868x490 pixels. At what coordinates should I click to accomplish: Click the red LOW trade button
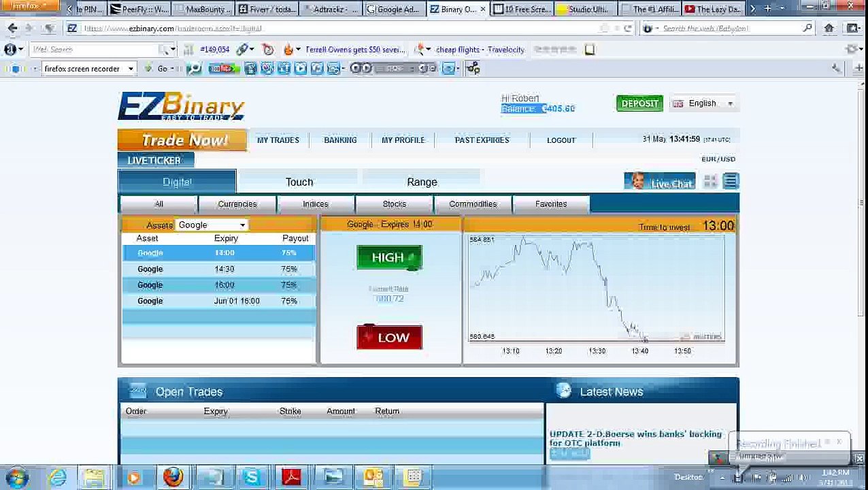tap(389, 337)
